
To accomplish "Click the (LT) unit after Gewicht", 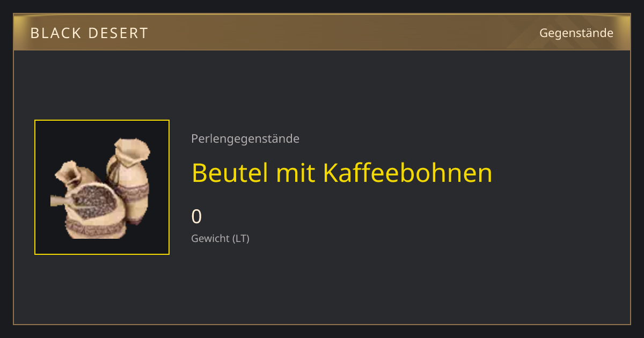I will [240, 239].
